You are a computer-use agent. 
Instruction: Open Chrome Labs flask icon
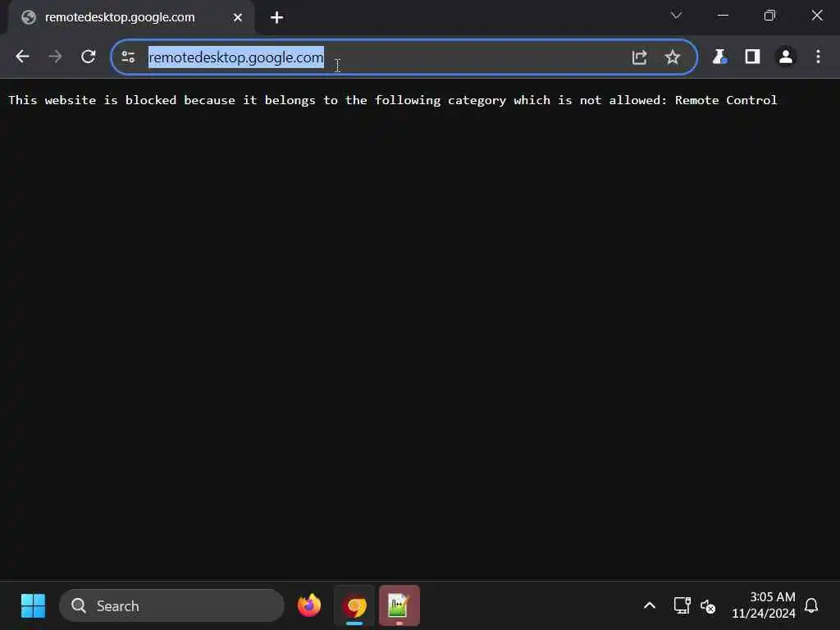point(719,57)
